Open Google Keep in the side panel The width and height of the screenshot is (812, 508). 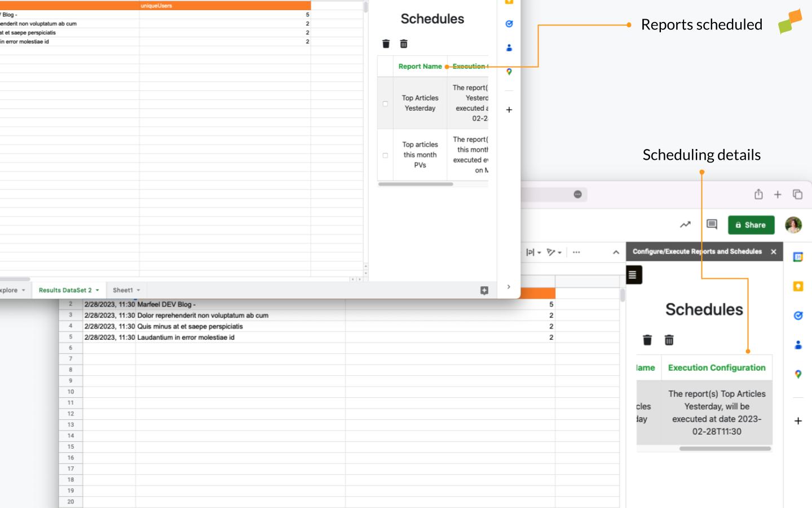click(798, 286)
